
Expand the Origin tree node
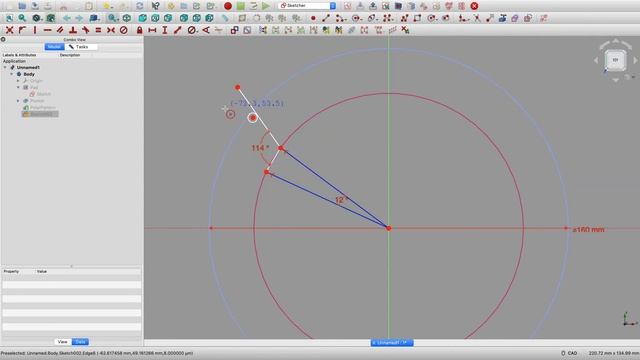click(x=18, y=81)
